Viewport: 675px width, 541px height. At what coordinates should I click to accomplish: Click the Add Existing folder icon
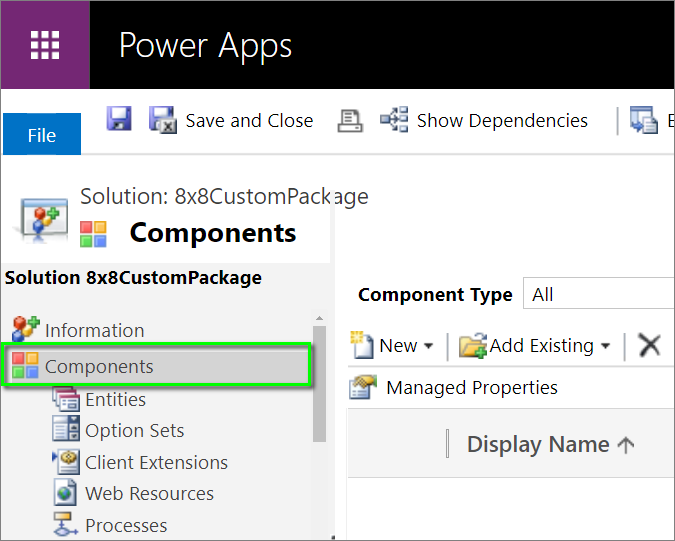473,345
